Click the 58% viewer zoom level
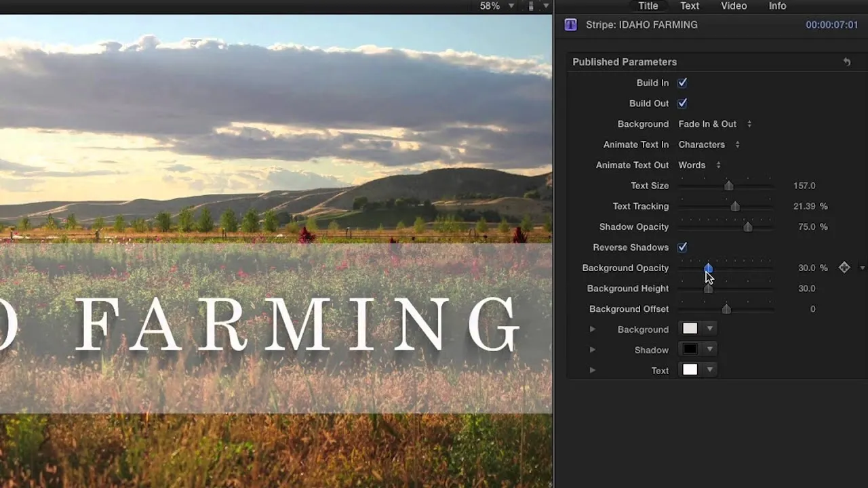Viewport: 868px width, 488px height. pos(490,6)
